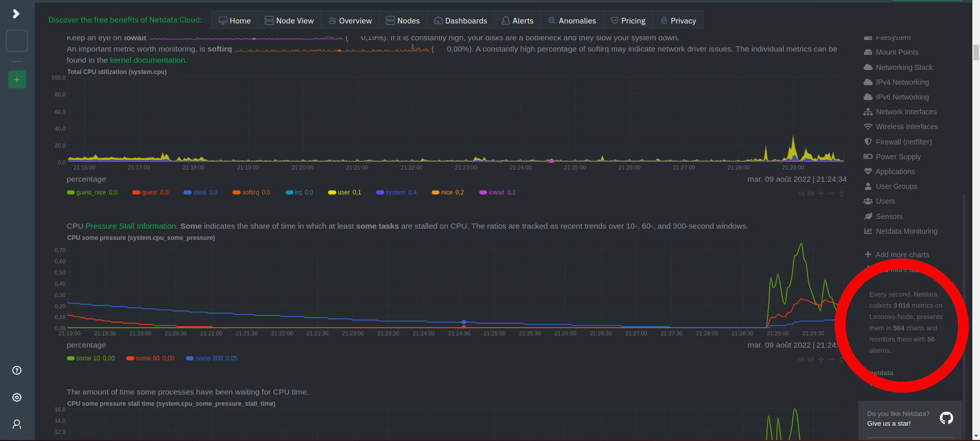Screen dimensions: 980x441
Task: Click the Applications heartbeat icon
Action: (868, 171)
